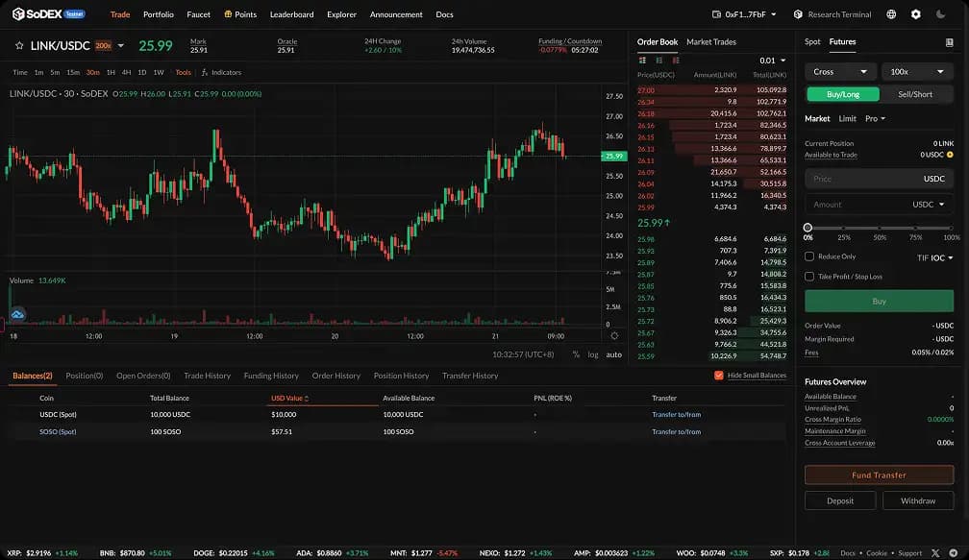Open trading guide book icon beside Futures
The width and height of the screenshot is (969, 560).
pos(950,42)
